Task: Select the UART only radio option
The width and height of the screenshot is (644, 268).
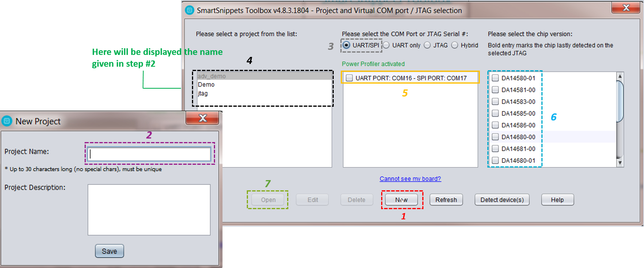Action: click(386, 45)
